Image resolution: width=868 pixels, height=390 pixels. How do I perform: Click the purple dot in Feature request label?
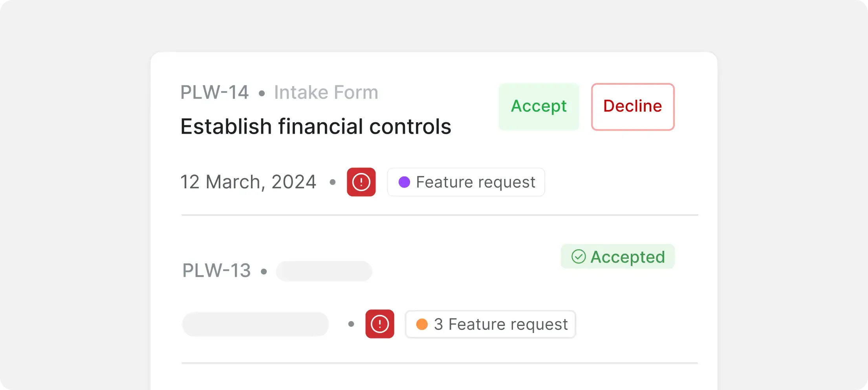[x=404, y=182]
